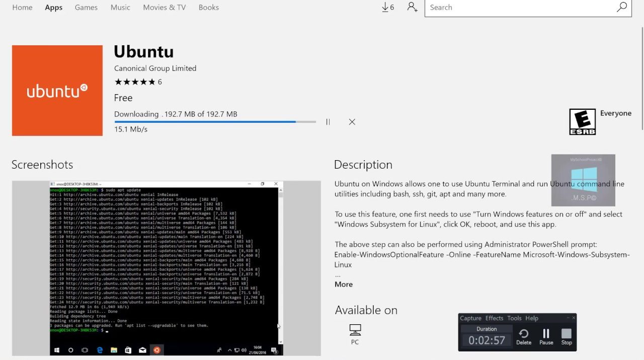Delete the recording in capture widget
This screenshot has width=644, height=360.
[x=524, y=336]
